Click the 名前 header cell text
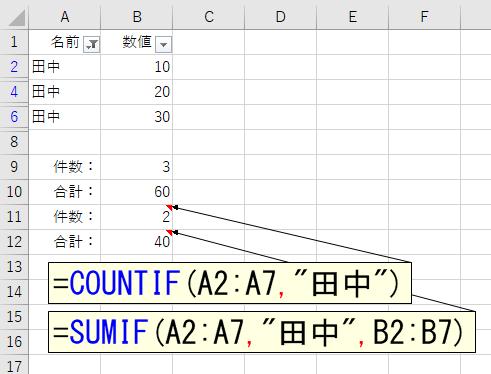The width and height of the screenshot is (491, 374). 65,42
